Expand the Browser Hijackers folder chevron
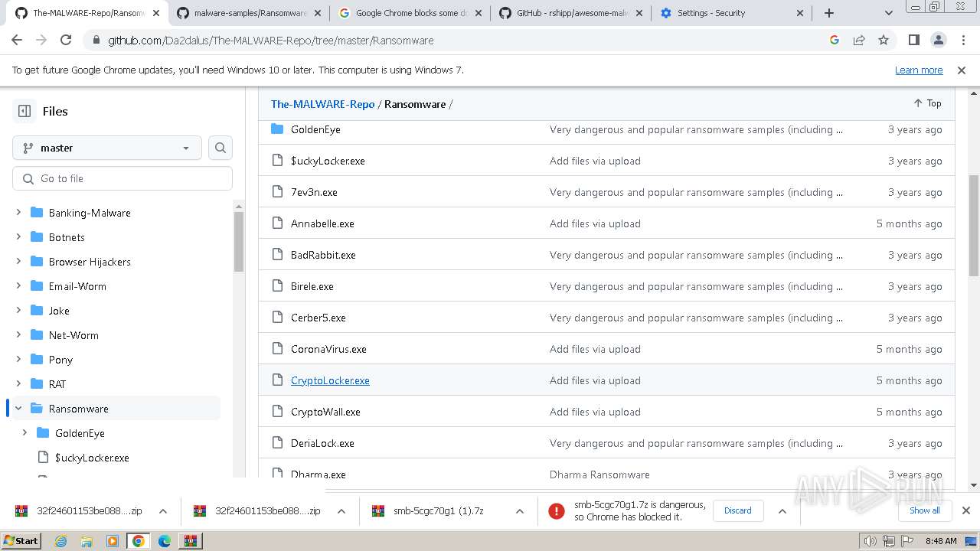 coord(18,262)
